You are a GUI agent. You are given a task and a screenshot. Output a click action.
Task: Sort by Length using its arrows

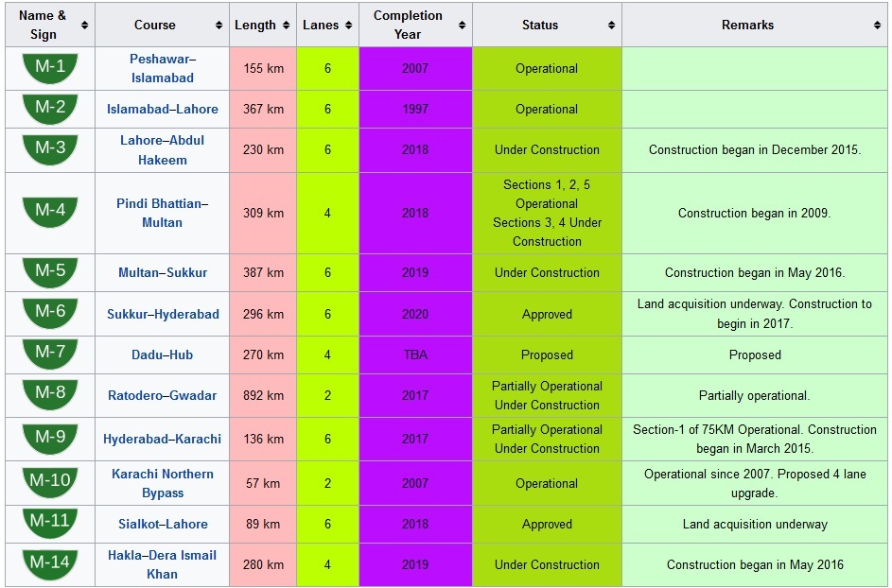[x=287, y=25]
